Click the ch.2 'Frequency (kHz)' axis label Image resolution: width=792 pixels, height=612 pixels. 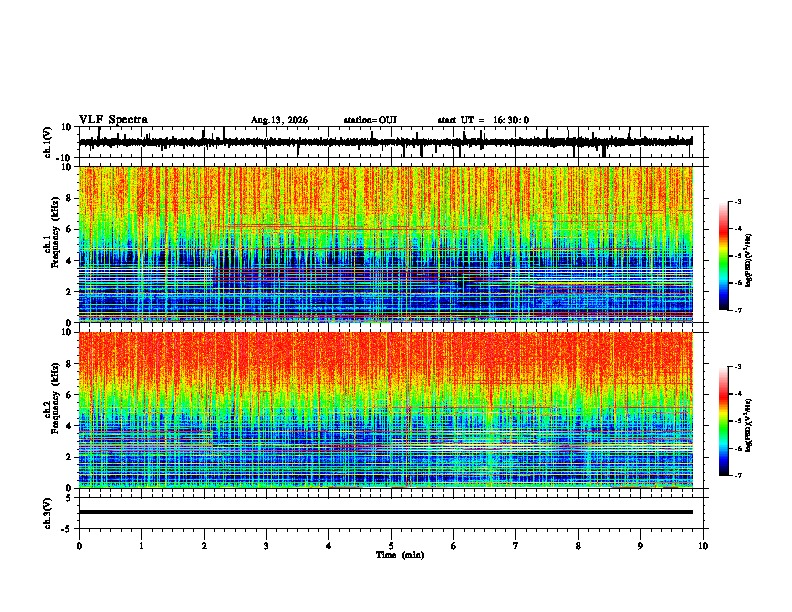tap(54, 398)
